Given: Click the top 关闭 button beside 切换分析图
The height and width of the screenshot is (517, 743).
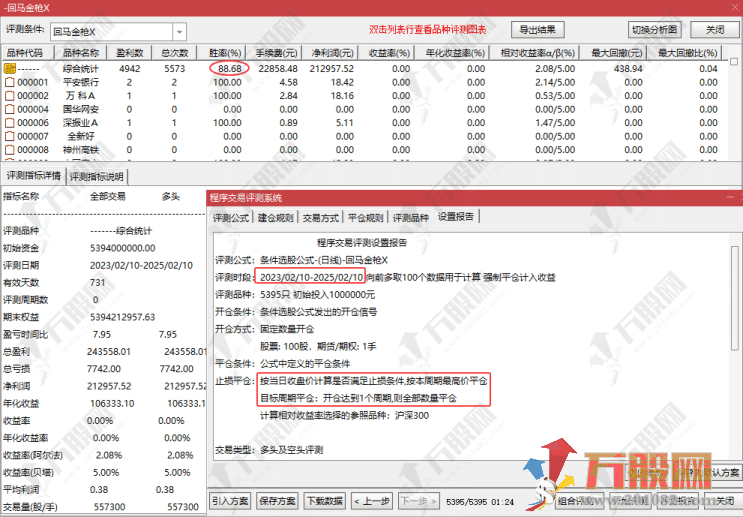Looking at the screenshot, I should coord(715,30).
